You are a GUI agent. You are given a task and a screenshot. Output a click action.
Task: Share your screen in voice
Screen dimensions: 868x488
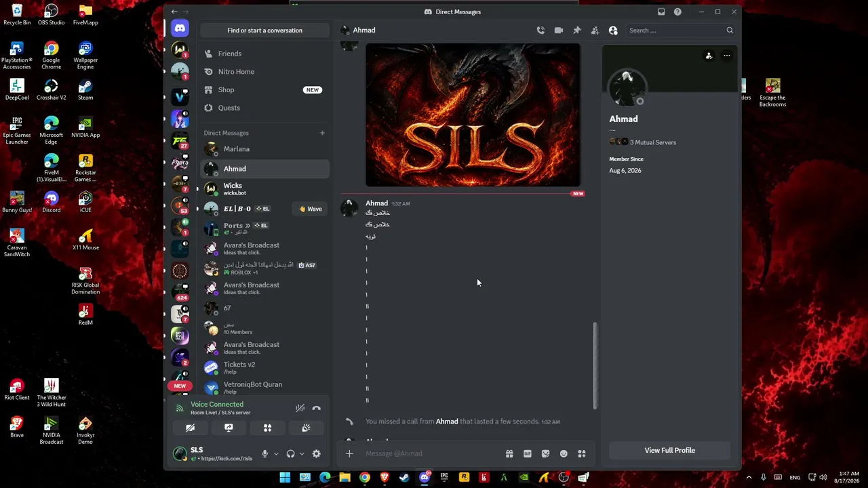[x=229, y=428]
